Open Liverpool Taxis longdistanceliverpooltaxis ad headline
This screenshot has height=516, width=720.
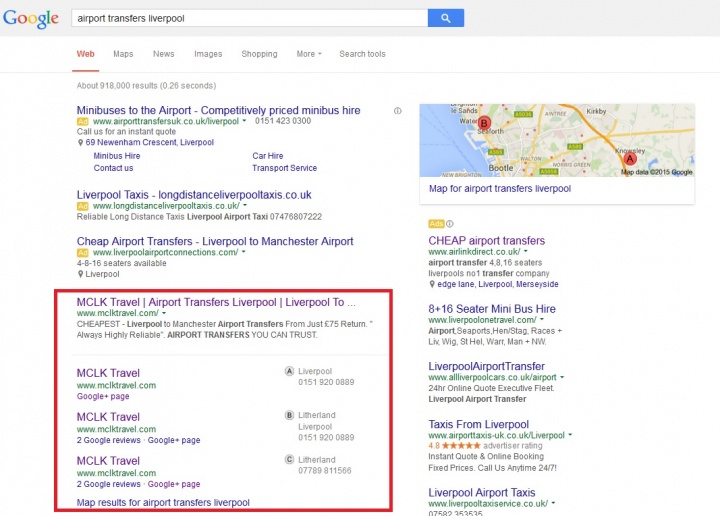point(194,195)
